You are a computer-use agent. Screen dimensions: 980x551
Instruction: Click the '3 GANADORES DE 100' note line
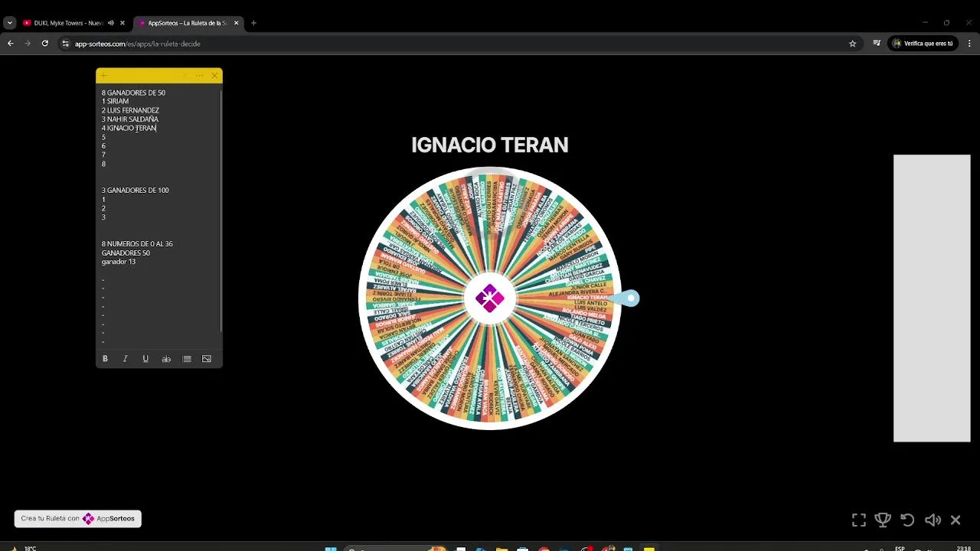coord(135,191)
